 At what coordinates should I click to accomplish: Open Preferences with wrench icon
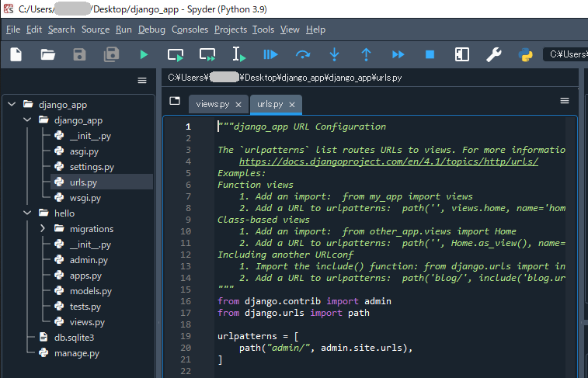pyautogui.click(x=493, y=54)
